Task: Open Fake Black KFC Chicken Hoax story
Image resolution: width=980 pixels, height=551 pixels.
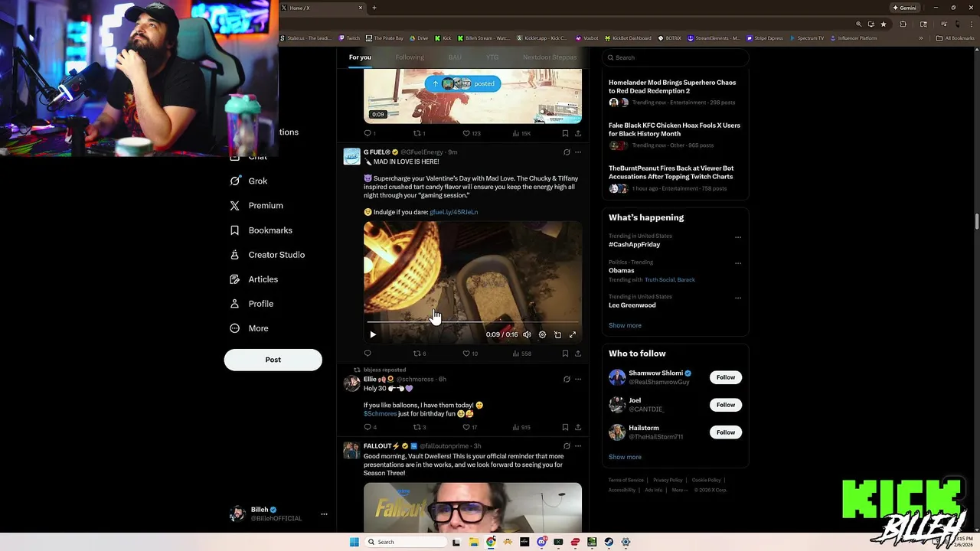Action: coord(675,129)
